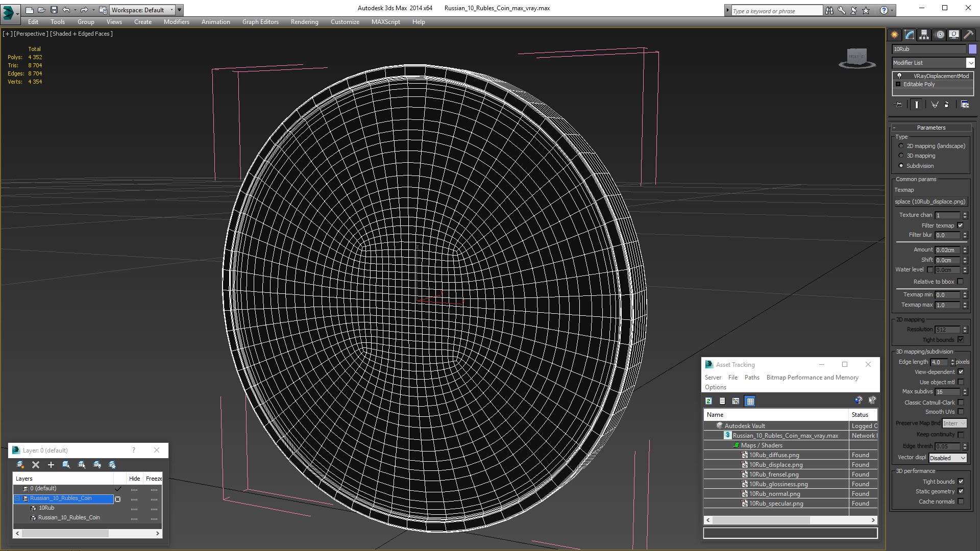The height and width of the screenshot is (551, 980).
Task: Click Add Selected Objects plus icon
Action: (x=51, y=465)
